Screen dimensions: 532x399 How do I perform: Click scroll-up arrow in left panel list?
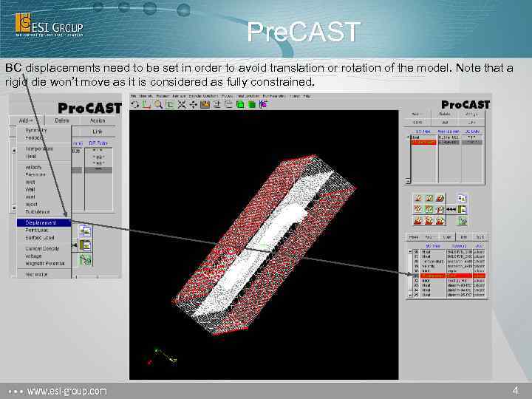14,150
